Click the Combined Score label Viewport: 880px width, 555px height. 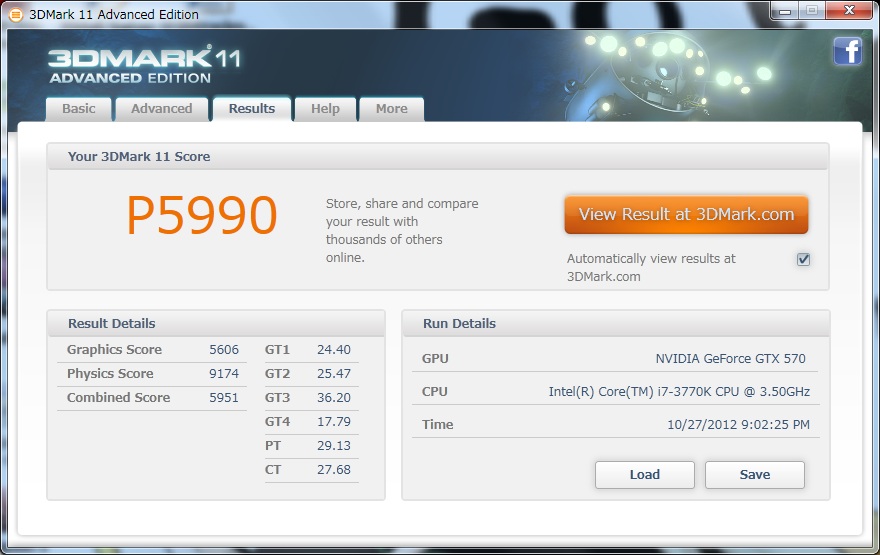pyautogui.click(x=118, y=398)
